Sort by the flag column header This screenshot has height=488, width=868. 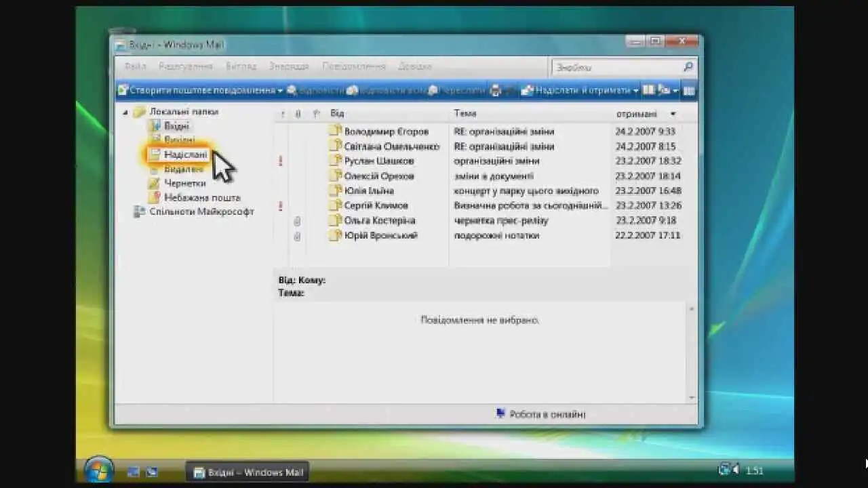(316, 114)
